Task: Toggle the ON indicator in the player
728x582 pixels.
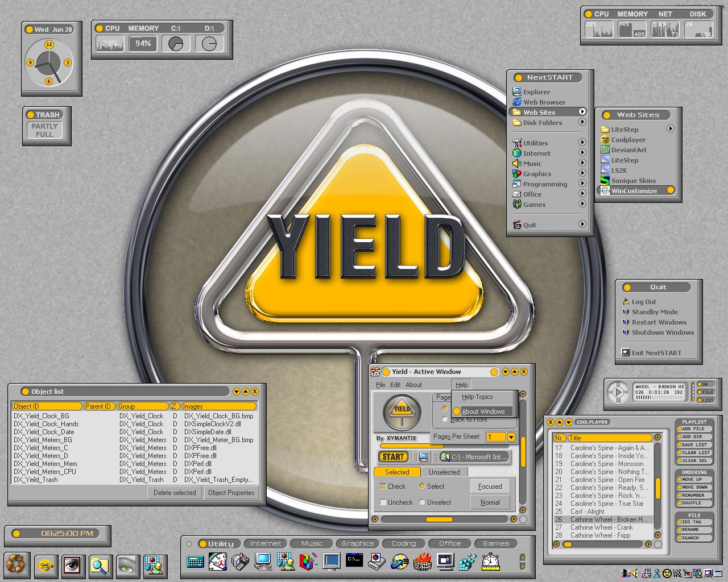Action: coord(705,384)
